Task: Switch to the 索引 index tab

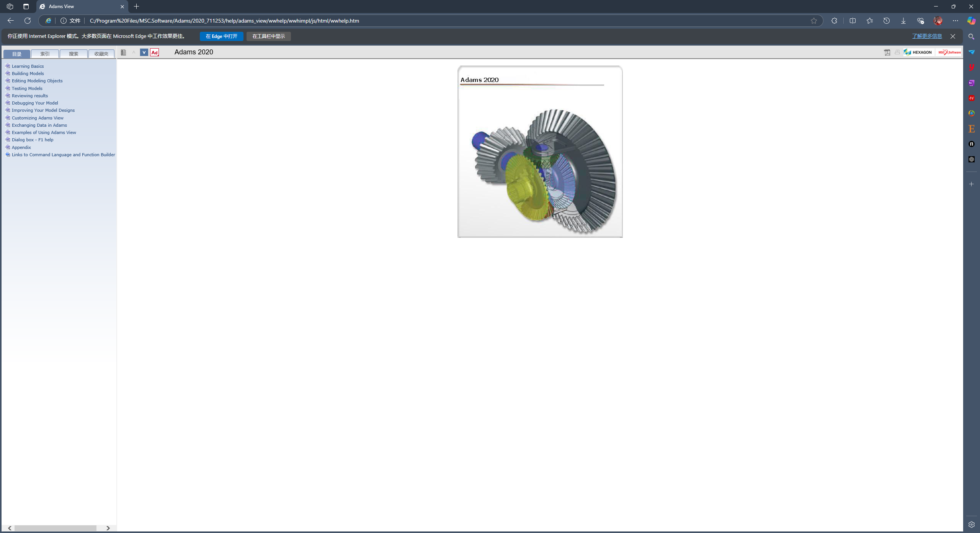Action: [45, 54]
